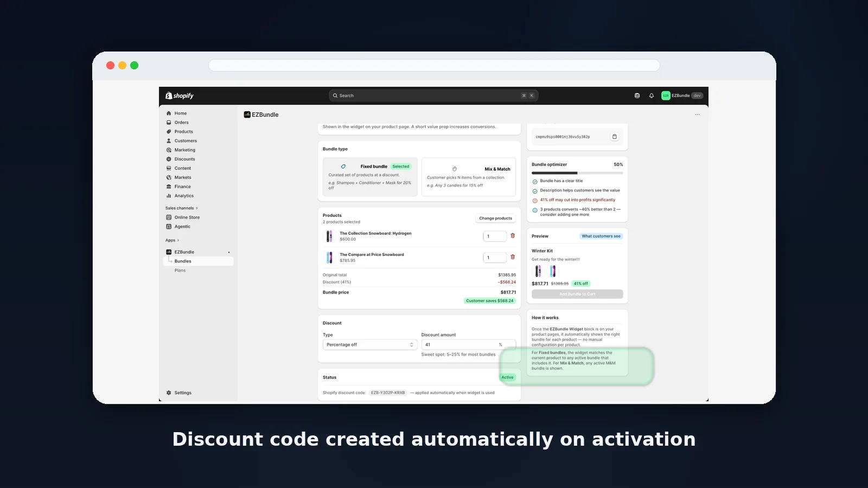This screenshot has width=868, height=488.
Task: Open Discounts in the sidebar
Action: tap(184, 159)
